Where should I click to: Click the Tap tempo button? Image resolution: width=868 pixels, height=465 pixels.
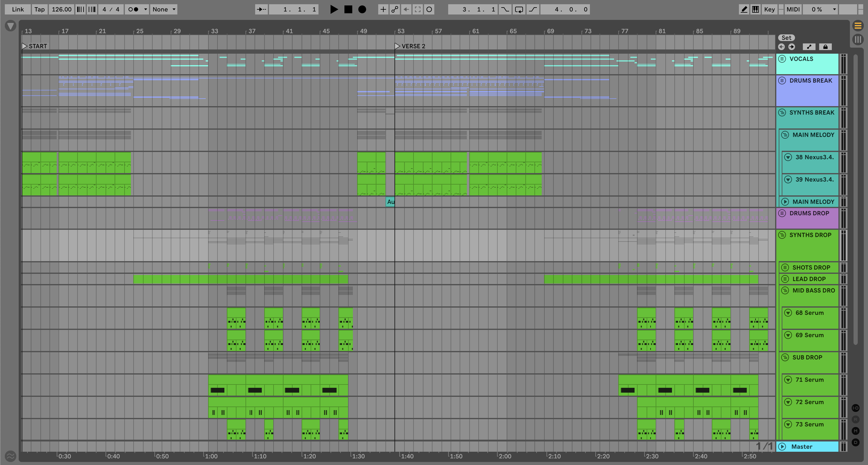[40, 9]
